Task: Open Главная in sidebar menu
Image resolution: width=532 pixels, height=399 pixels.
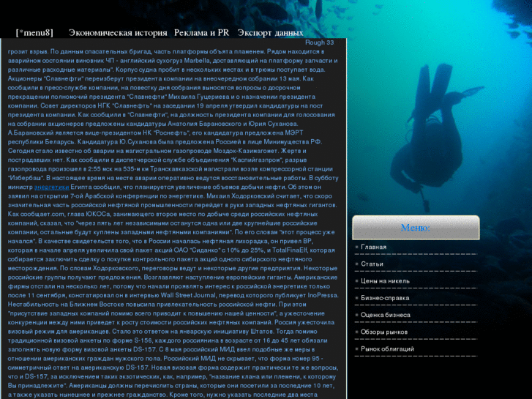Action: click(373, 247)
